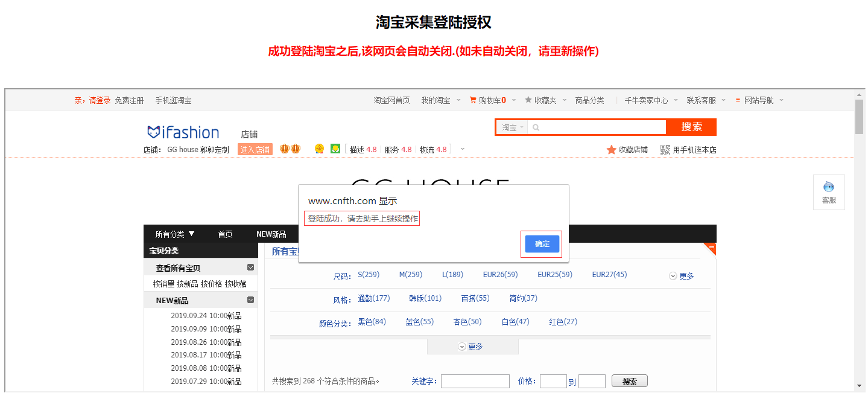Collapse the orange corner minus toggle

click(x=712, y=248)
